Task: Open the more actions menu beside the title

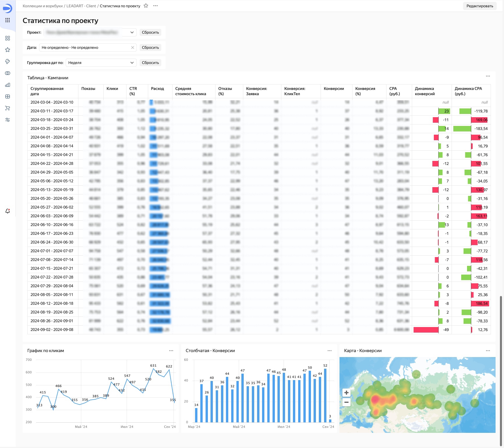Action: pos(155,6)
